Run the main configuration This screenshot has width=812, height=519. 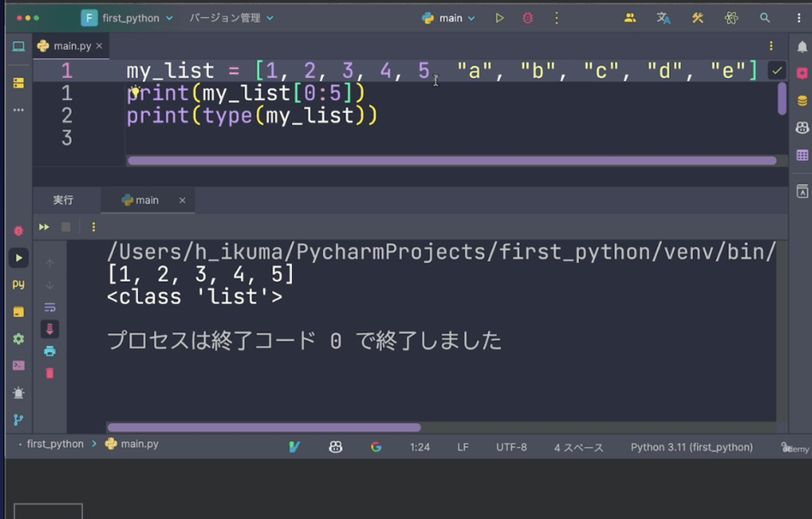(499, 18)
